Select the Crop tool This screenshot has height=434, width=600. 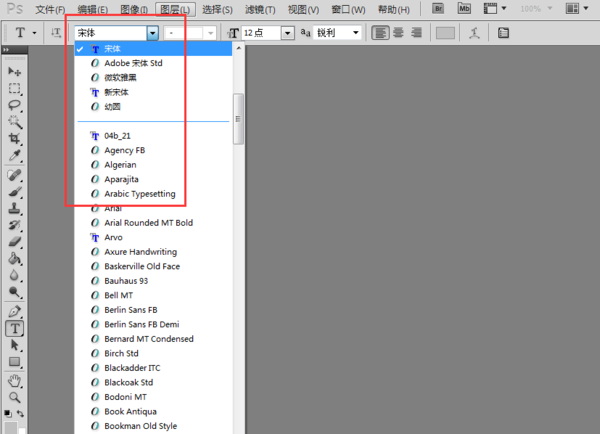click(x=15, y=137)
